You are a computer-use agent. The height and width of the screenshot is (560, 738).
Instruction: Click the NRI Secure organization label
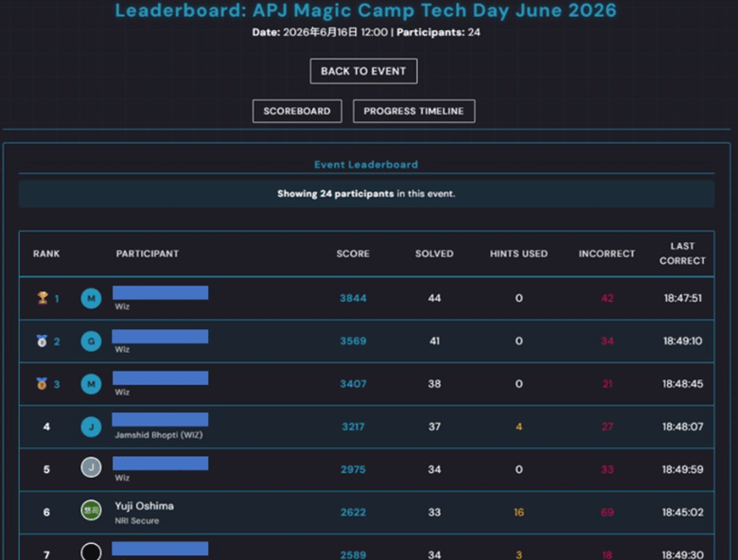coord(137,521)
